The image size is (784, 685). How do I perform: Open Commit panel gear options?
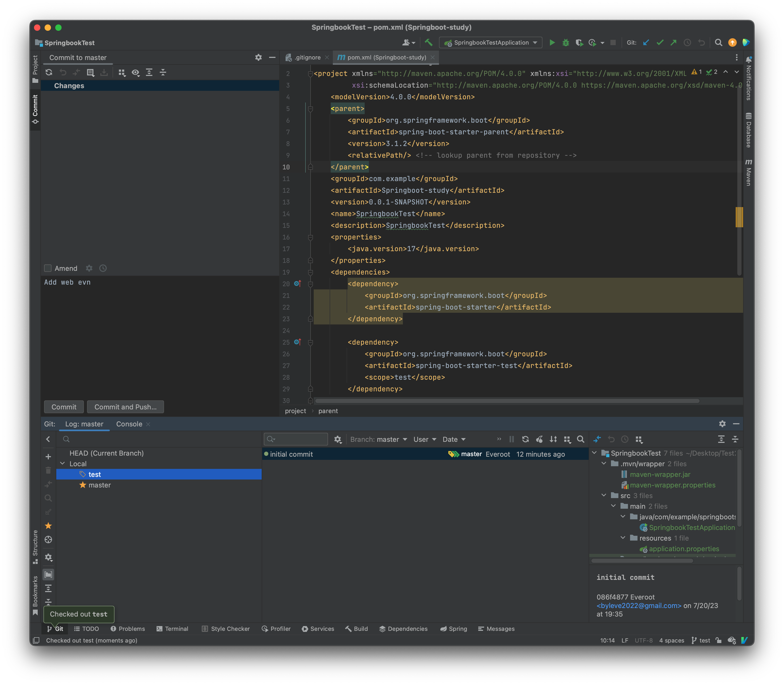click(x=259, y=57)
